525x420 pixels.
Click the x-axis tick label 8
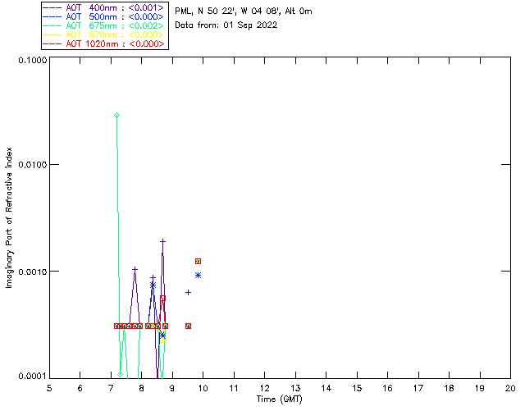coord(142,388)
